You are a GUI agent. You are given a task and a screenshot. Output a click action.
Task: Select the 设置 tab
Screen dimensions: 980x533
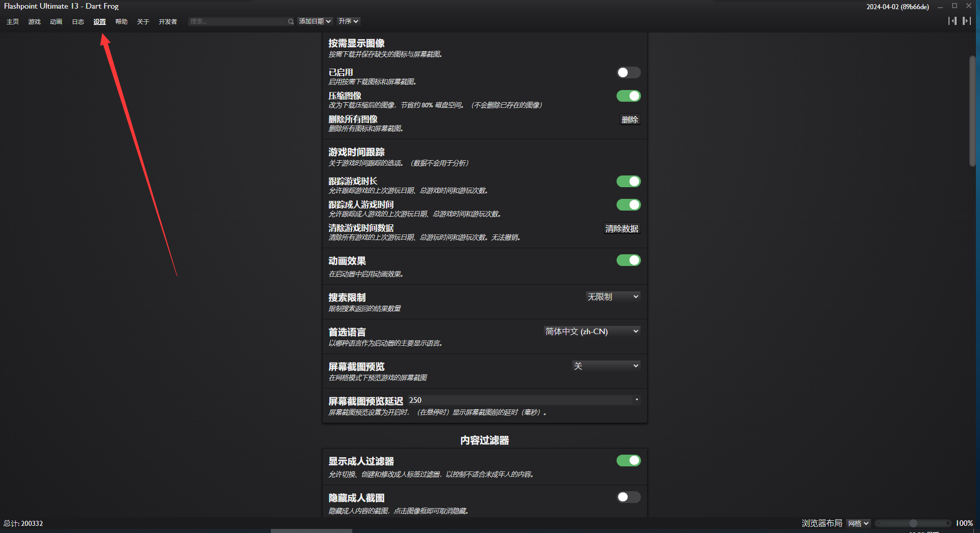pos(100,21)
